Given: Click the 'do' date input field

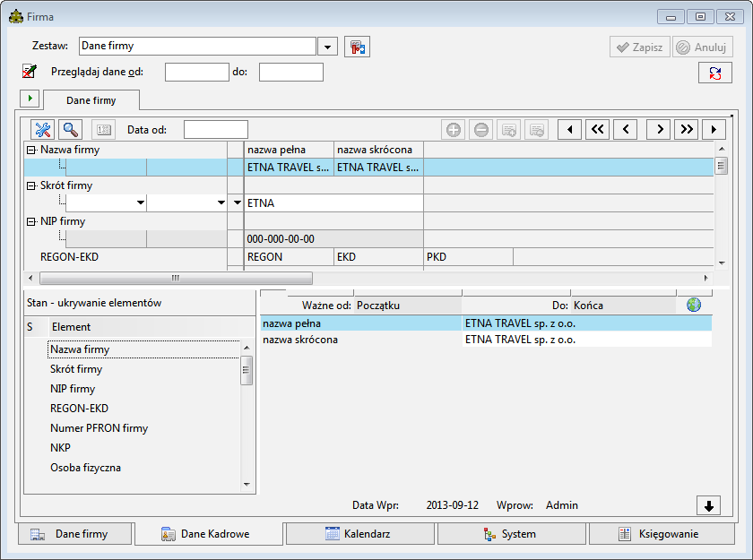Looking at the screenshot, I should pyautogui.click(x=291, y=73).
